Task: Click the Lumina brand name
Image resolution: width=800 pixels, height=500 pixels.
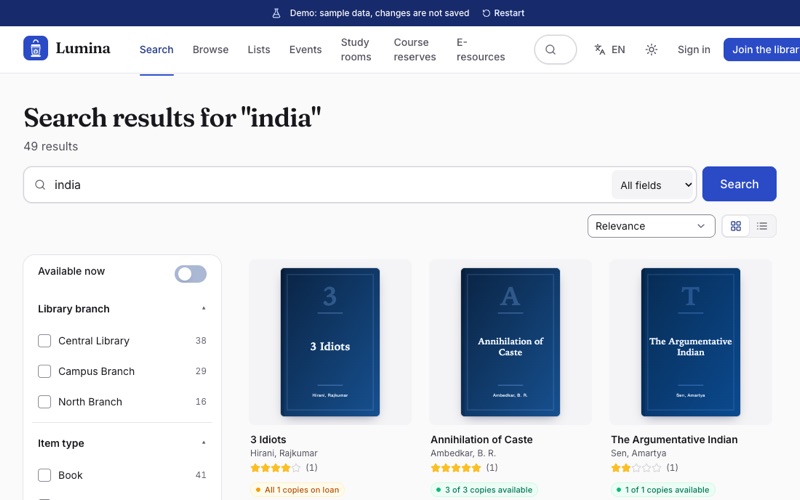Action: pos(83,48)
